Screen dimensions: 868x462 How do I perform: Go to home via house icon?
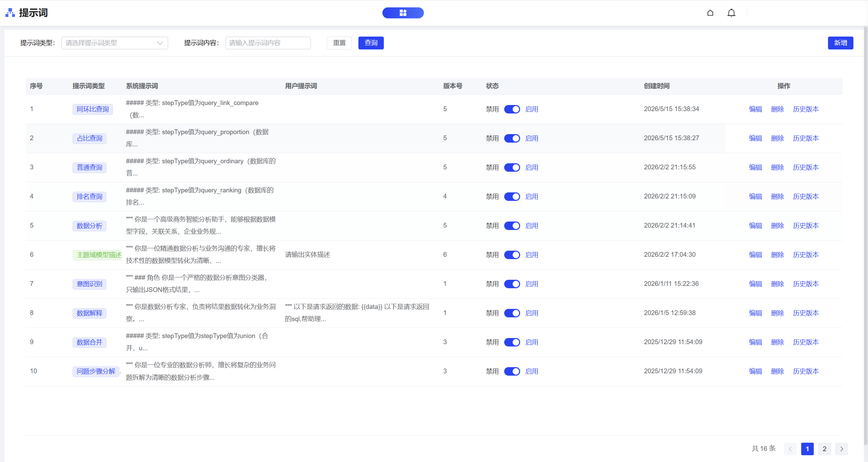click(710, 13)
